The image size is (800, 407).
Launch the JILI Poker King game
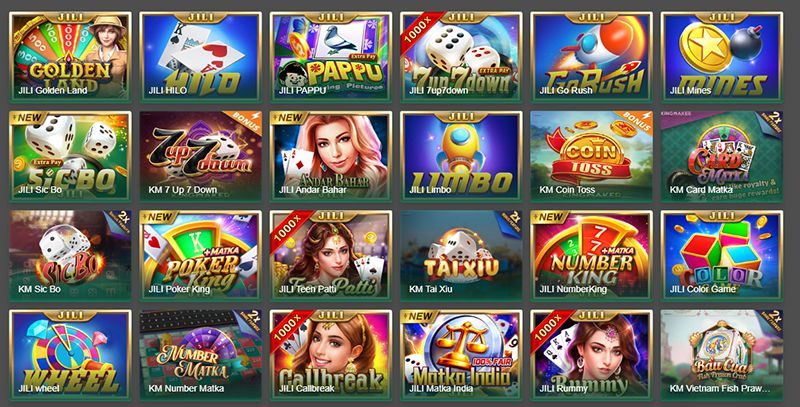(x=201, y=256)
